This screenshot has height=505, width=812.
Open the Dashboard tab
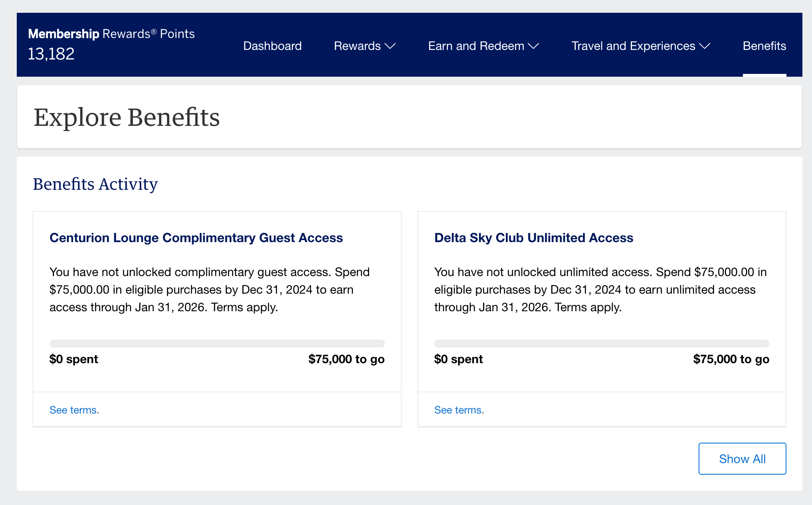click(x=272, y=46)
